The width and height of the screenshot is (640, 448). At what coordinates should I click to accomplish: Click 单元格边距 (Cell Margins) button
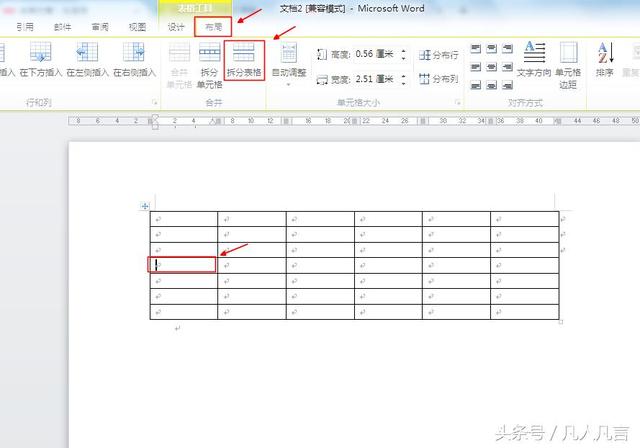click(x=568, y=65)
